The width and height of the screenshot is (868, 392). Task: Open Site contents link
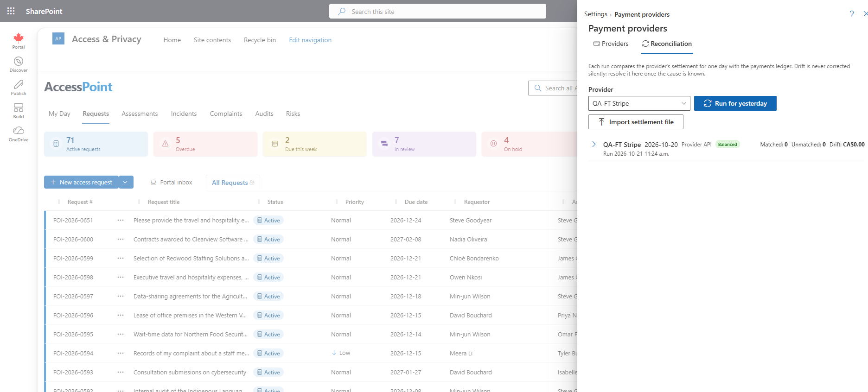pos(212,40)
